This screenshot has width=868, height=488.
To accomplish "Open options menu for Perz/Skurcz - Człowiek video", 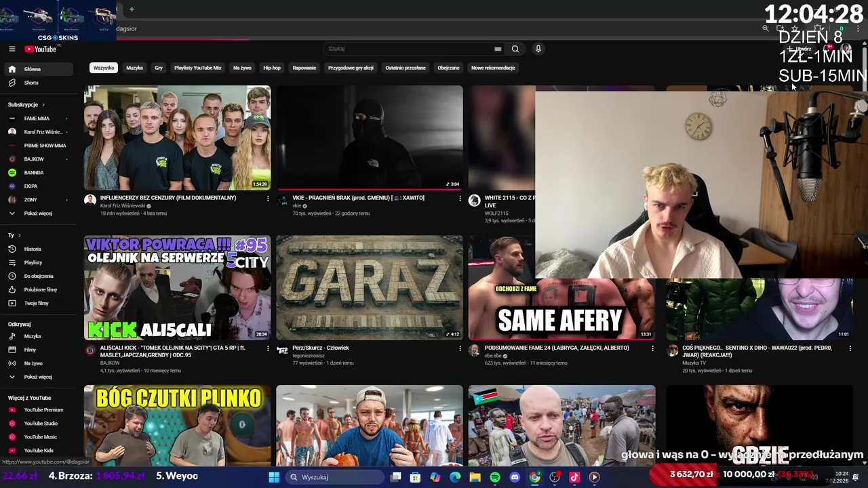I will tap(460, 348).
